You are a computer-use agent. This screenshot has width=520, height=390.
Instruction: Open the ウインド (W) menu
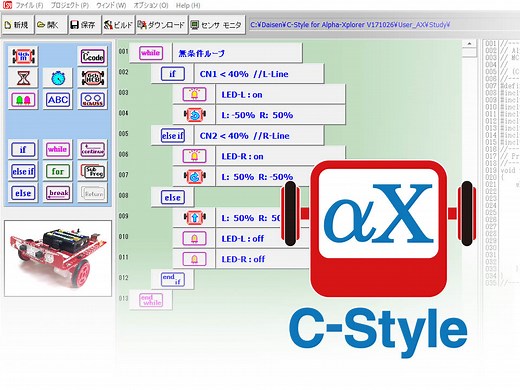coord(111,5)
